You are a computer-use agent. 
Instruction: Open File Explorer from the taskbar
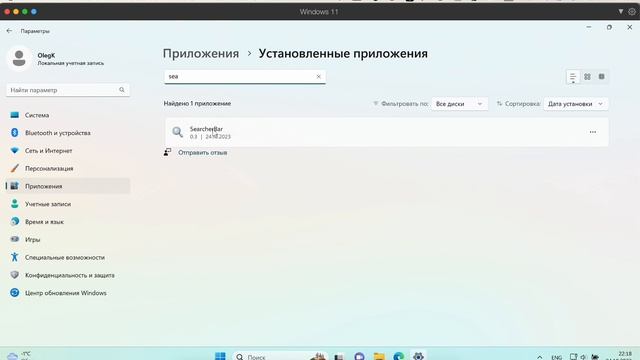point(379,356)
